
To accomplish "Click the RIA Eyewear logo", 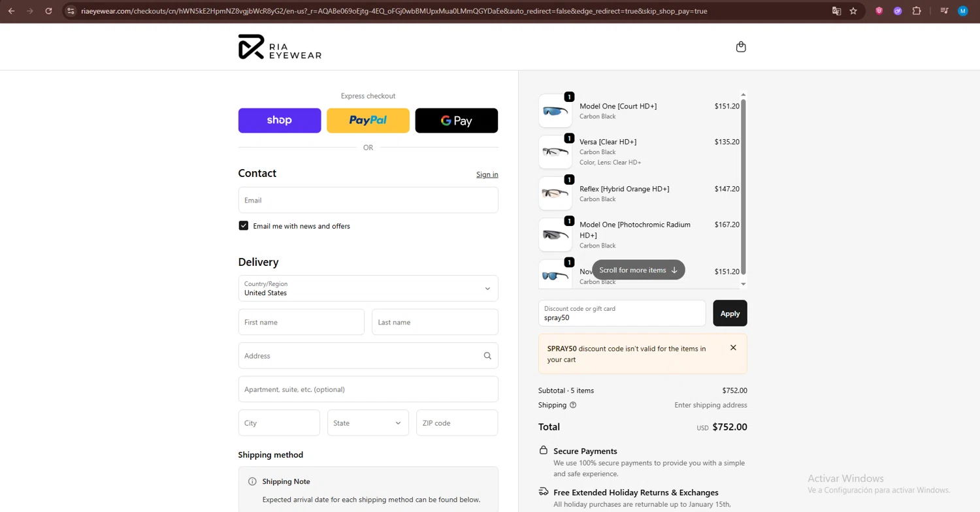I will (x=280, y=47).
